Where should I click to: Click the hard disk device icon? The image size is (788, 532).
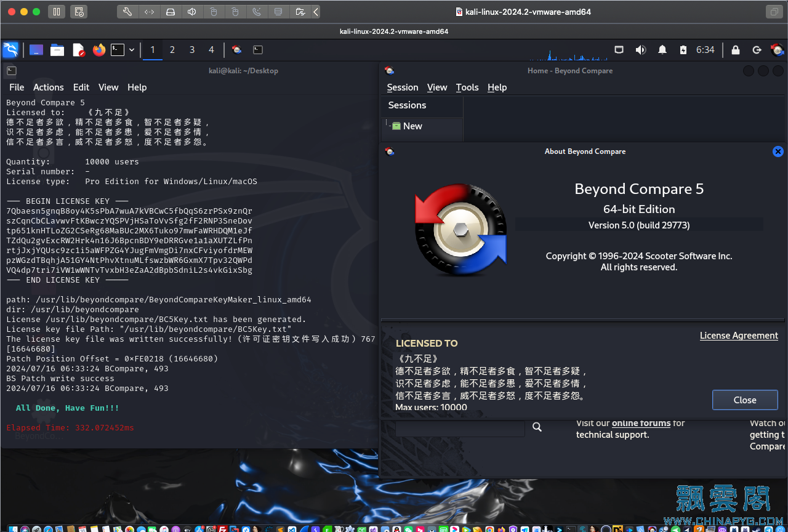pos(171,12)
